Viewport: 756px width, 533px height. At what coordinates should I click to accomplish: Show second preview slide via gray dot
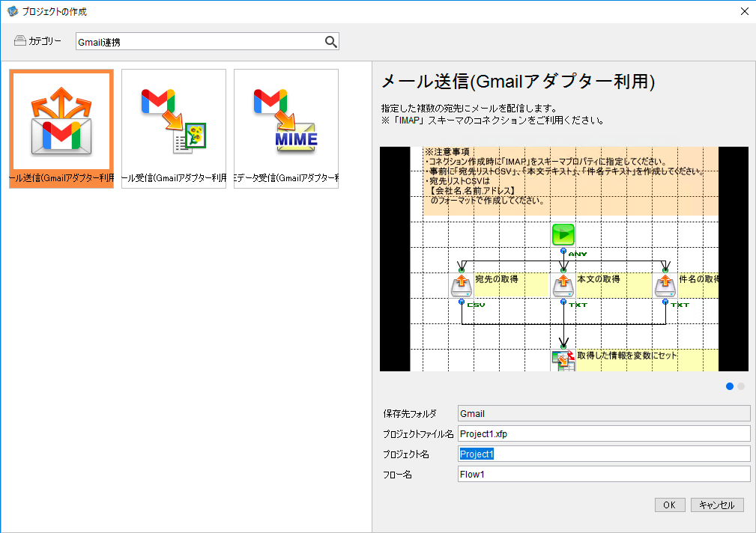tap(741, 386)
